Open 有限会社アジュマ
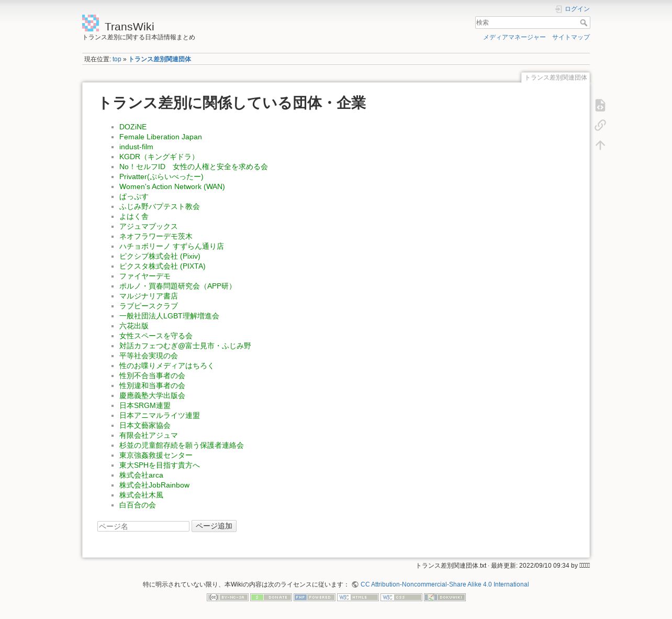The width and height of the screenshot is (672, 619). coord(149,435)
